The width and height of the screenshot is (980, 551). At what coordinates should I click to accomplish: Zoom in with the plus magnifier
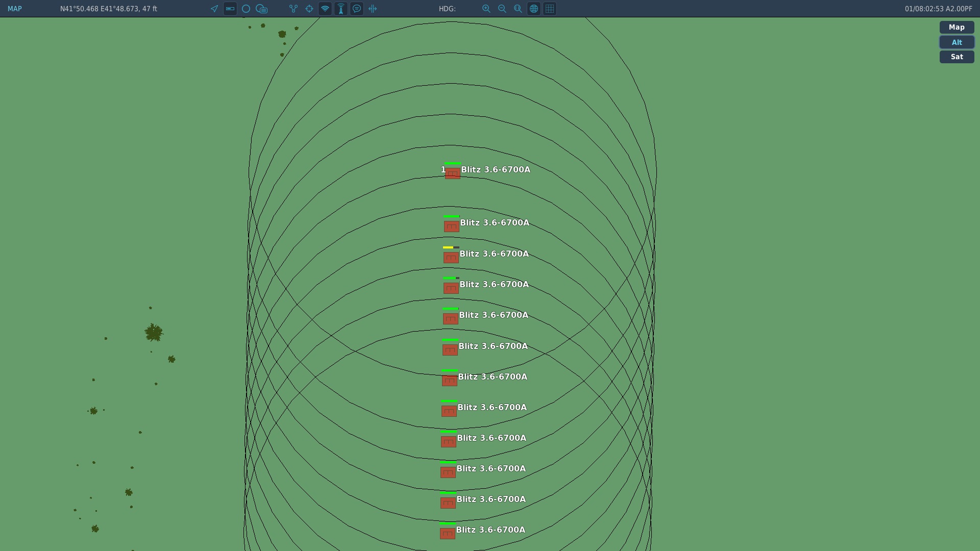click(486, 9)
